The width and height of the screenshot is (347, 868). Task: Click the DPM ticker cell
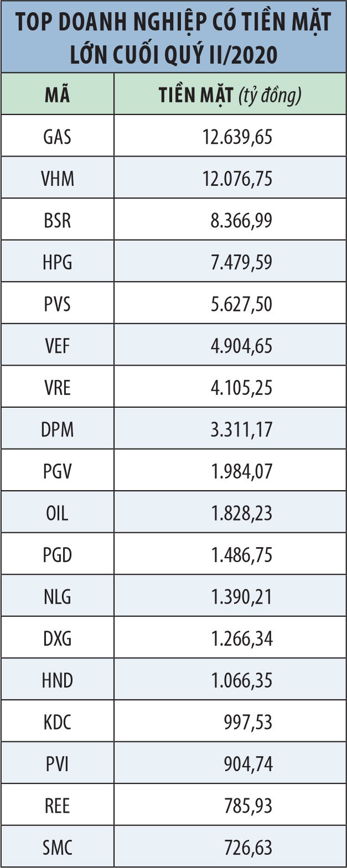tap(58, 430)
